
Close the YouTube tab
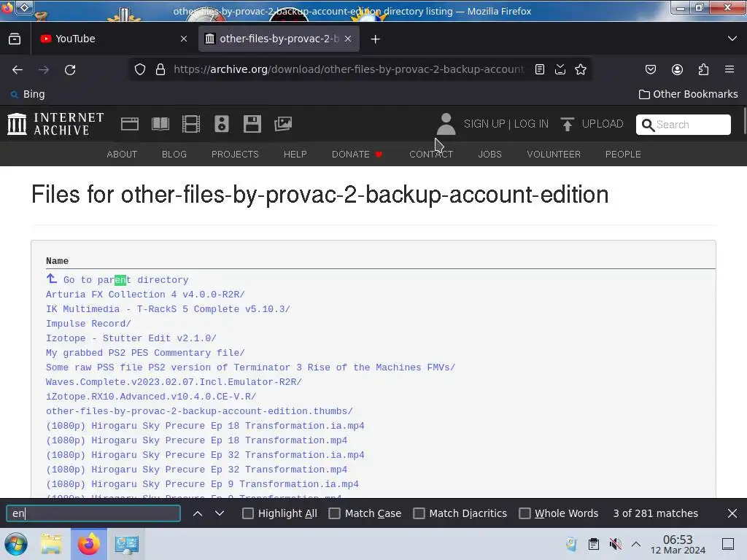184,39
